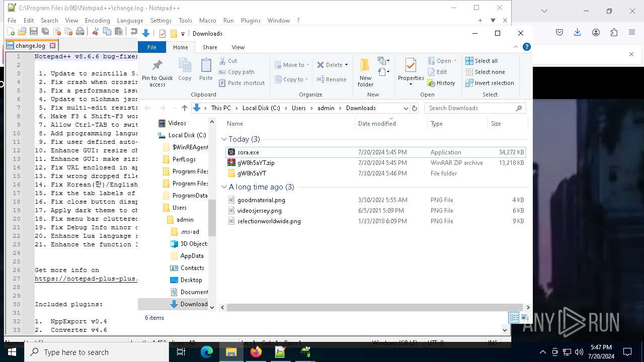Click Pin to Quick access in Explorer ribbon
644x362 pixels.
click(157, 73)
